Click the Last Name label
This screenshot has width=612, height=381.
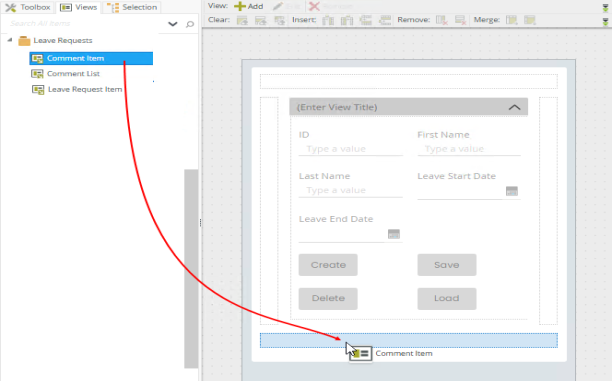pyautogui.click(x=324, y=176)
